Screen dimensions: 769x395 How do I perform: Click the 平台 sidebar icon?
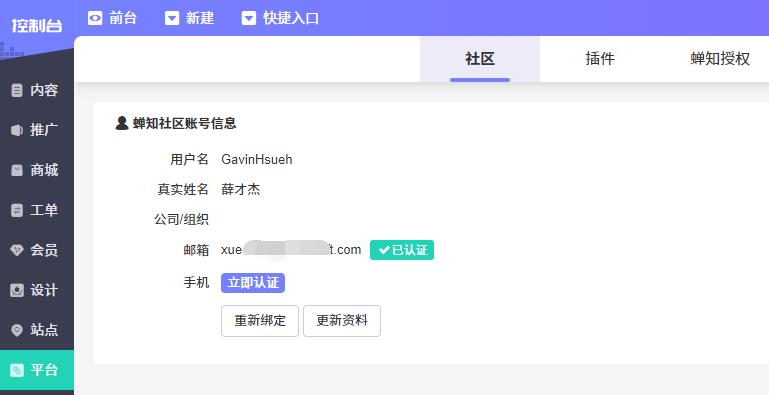[x=17, y=370]
